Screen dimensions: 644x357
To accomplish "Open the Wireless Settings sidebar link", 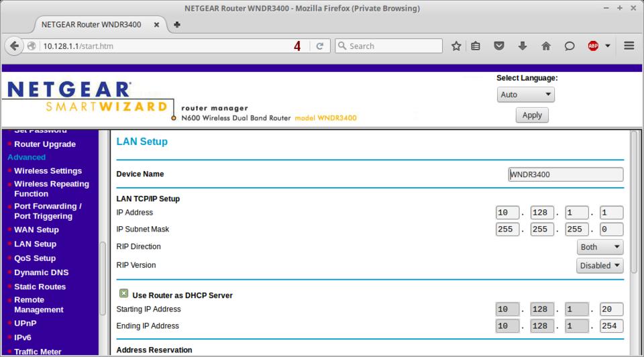I will 48,170.
